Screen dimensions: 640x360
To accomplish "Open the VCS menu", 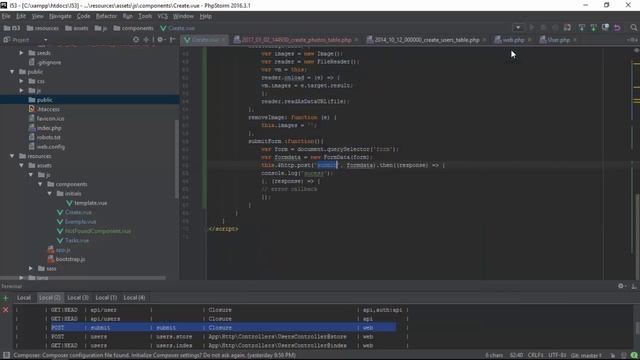I will point(162,16).
